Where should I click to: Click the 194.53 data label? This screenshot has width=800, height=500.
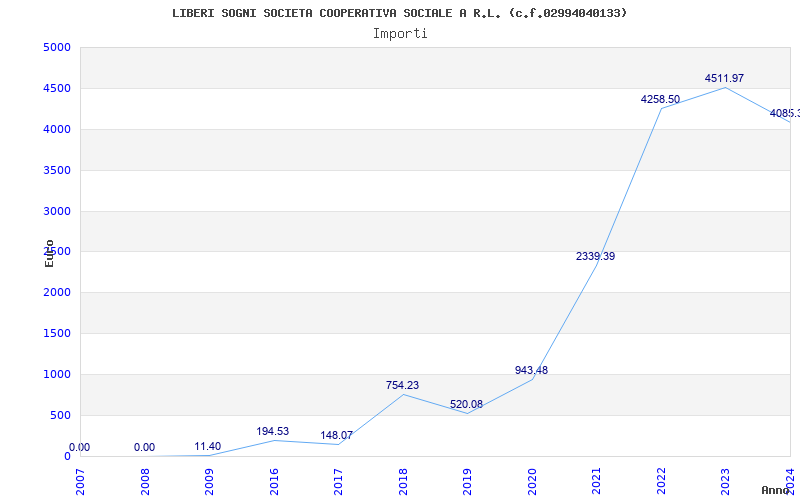(272, 431)
